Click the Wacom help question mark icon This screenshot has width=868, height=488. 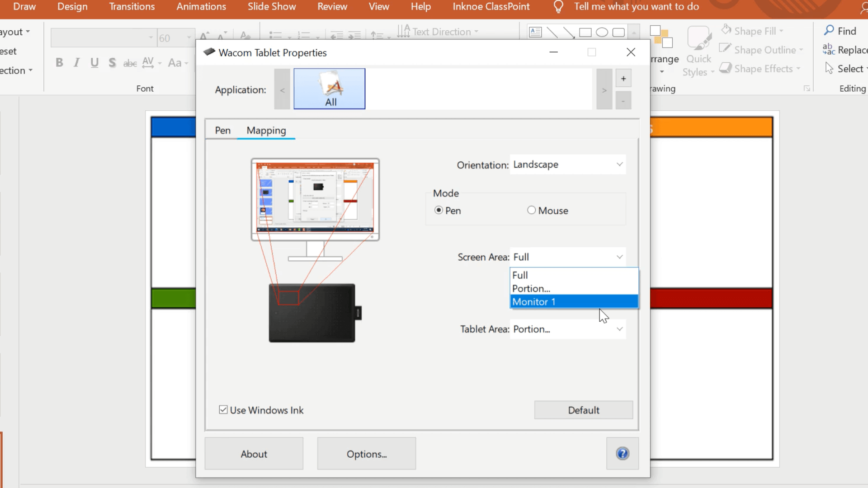[623, 453]
